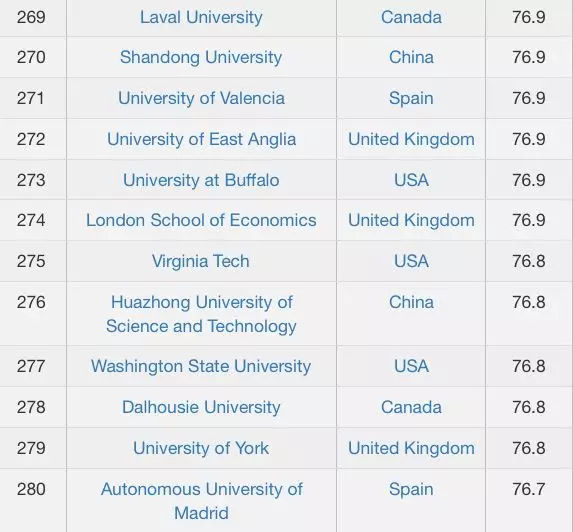Click the University of Valencia link
The image size is (573, 532).
pos(201,98)
